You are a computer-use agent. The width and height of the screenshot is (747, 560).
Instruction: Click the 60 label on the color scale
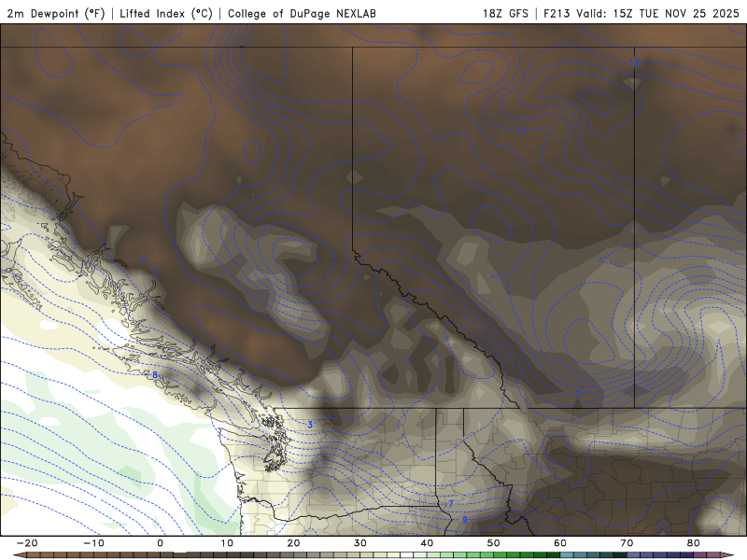pos(560,543)
